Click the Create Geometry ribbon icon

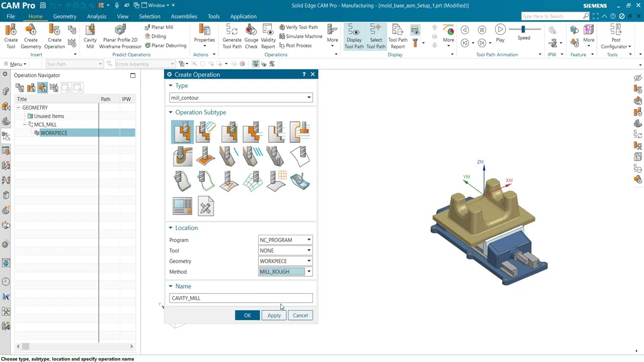pyautogui.click(x=31, y=36)
